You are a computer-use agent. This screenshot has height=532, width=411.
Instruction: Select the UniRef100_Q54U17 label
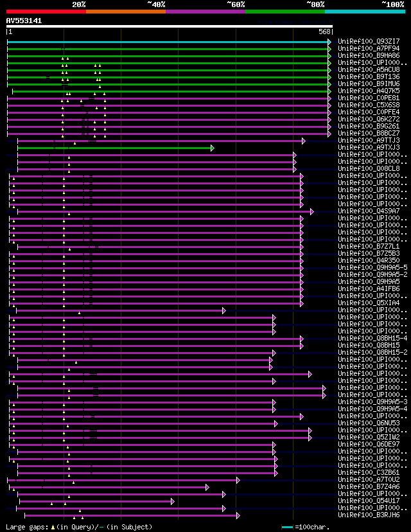369,501
